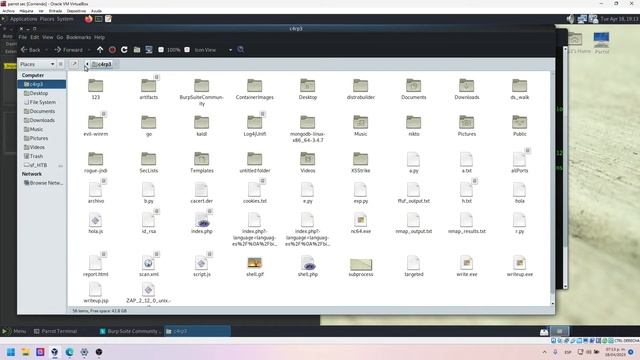Image resolution: width=640 pixels, height=360 pixels.
Task: Click the volume icon in the top panel
Action: click(x=570, y=19)
